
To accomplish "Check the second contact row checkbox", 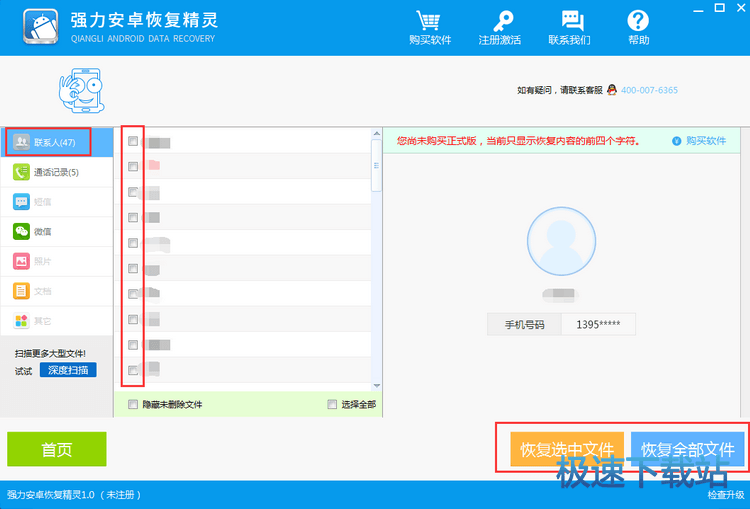I will (133, 166).
